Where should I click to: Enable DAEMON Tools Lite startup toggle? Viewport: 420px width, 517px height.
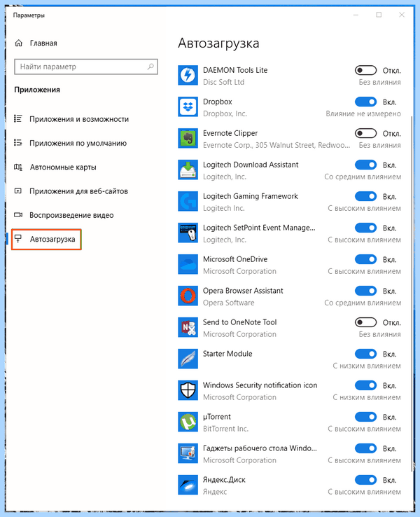[365, 70]
